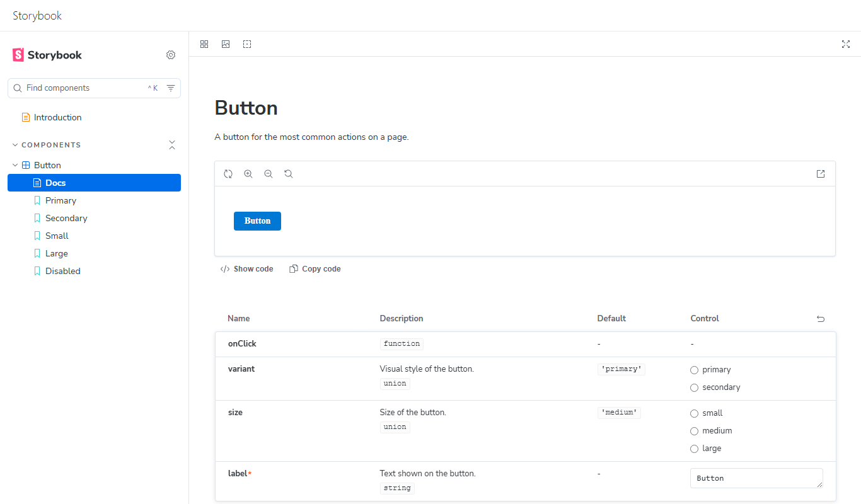The width and height of the screenshot is (861, 504).
Task: Click Copy code below the preview
Action: [x=315, y=269]
